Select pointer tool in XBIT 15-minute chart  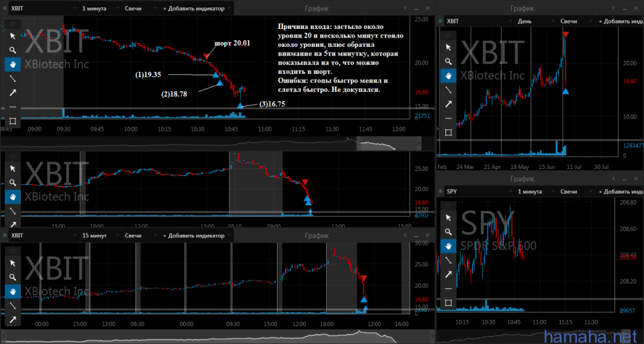(x=13, y=263)
